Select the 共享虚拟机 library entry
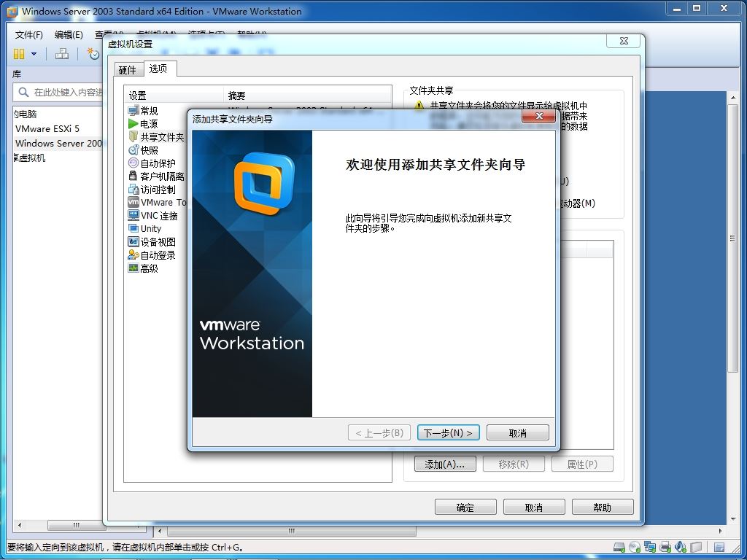The image size is (747, 560). click(28, 157)
